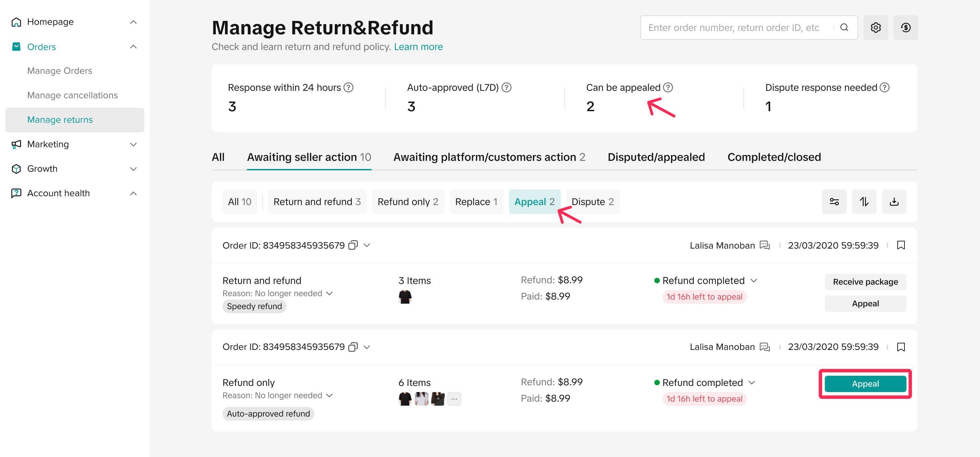Bookmark the second return order

[x=900, y=347]
